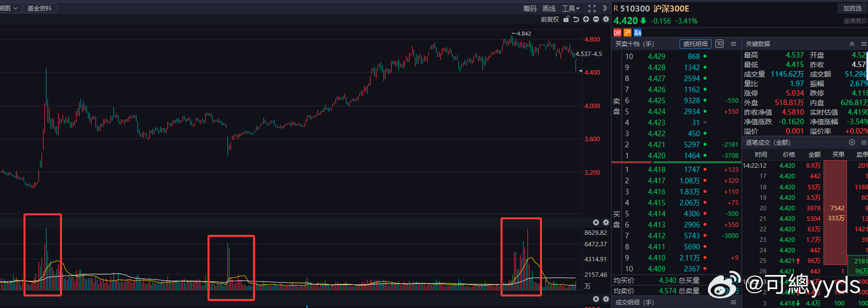Open the chart period 期图 dropdown
The width and height of the screenshot is (868, 308).
click(10, 9)
